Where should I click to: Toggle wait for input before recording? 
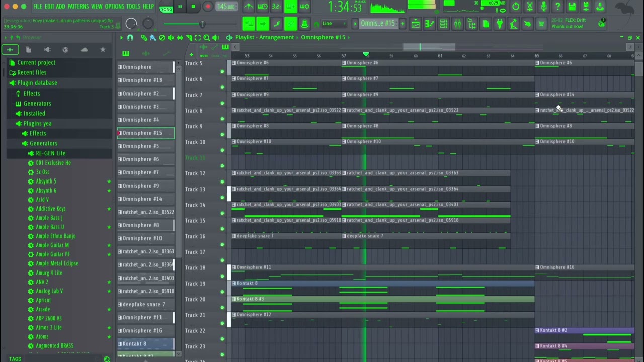[262, 7]
